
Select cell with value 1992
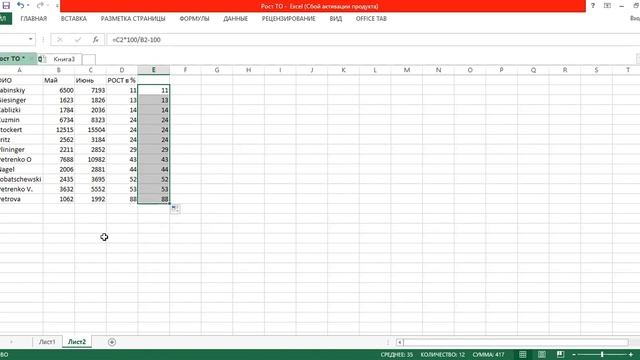90,199
